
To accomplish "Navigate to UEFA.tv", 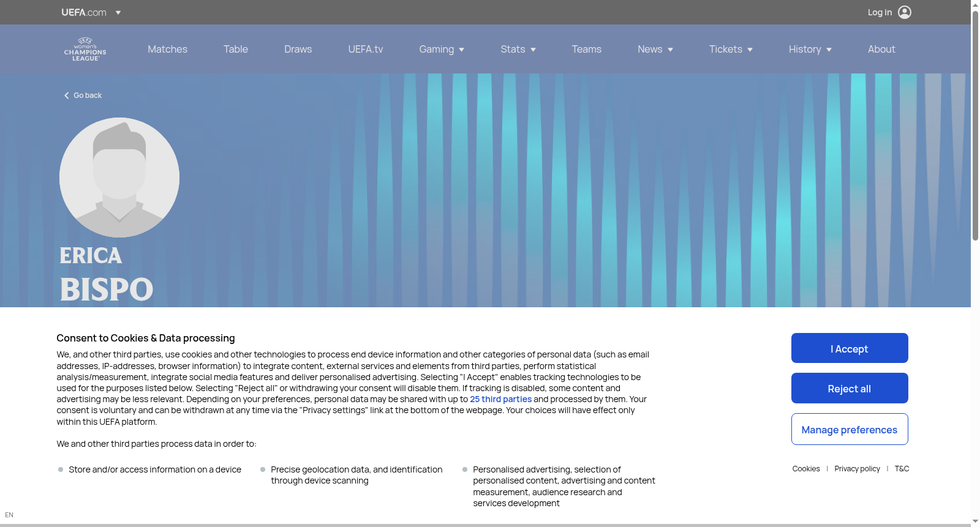I will [366, 49].
